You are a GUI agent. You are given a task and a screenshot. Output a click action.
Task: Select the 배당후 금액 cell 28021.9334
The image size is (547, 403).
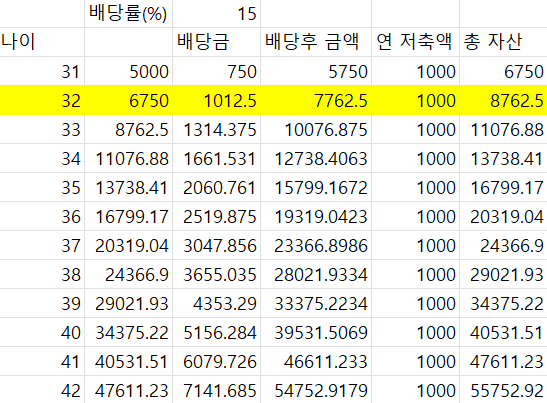316,274
